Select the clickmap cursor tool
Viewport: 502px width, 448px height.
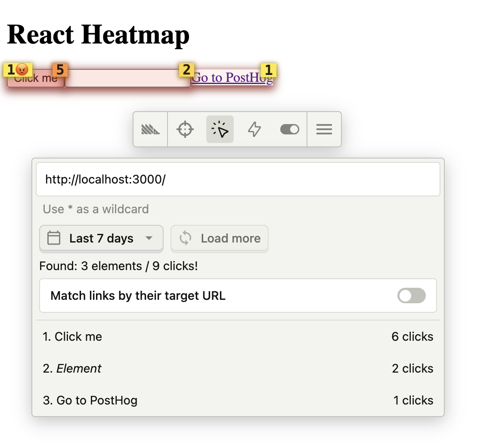point(220,129)
